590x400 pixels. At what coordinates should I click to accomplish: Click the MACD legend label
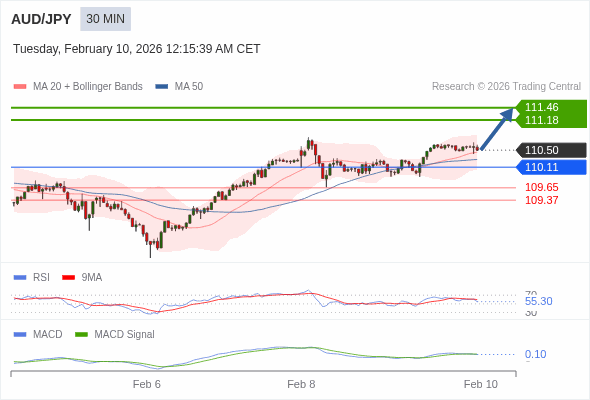tap(48, 335)
